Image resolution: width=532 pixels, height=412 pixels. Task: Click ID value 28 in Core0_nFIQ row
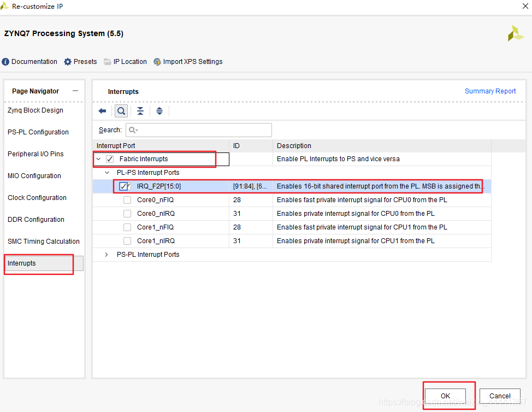pyautogui.click(x=237, y=200)
